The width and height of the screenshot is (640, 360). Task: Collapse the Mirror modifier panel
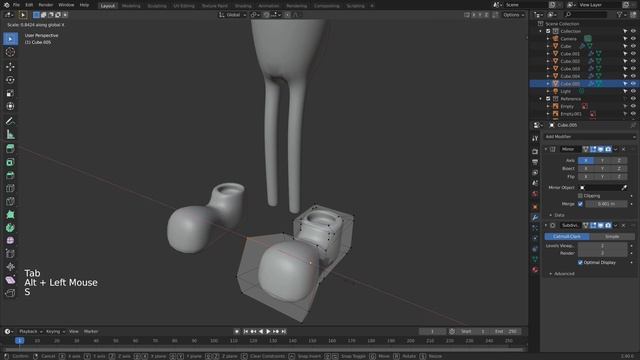546,149
